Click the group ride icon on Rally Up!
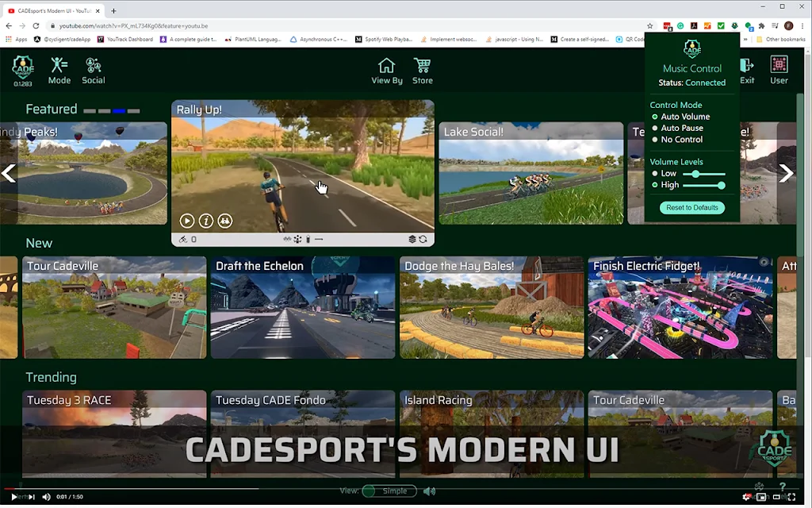812x508 pixels. 224,221
